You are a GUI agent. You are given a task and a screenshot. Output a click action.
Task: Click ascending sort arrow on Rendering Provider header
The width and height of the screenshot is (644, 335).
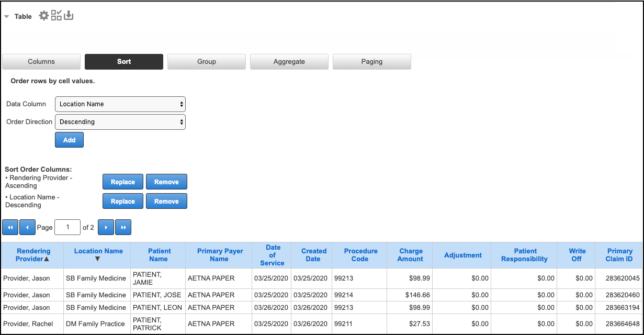click(47, 259)
